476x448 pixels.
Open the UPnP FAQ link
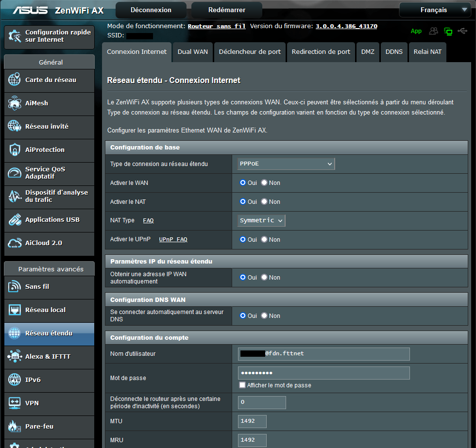coord(173,239)
